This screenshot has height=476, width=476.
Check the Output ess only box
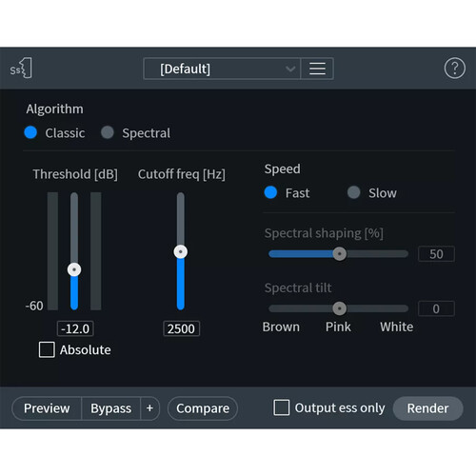pos(282,407)
